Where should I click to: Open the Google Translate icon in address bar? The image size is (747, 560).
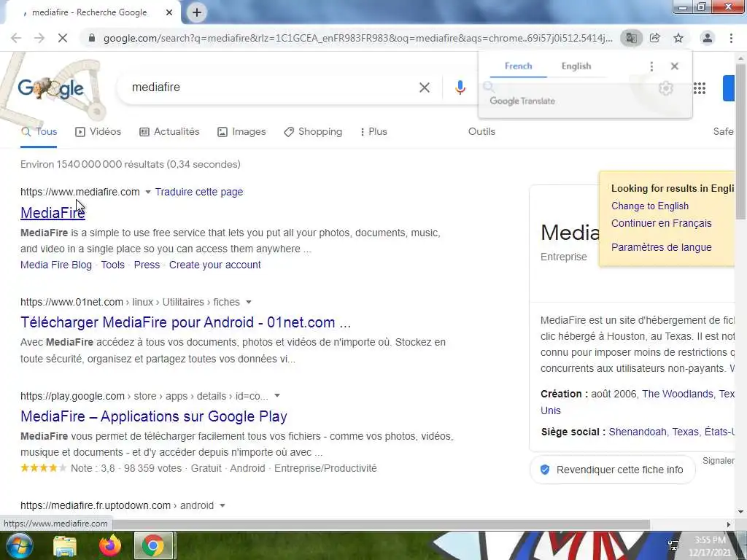tap(631, 38)
